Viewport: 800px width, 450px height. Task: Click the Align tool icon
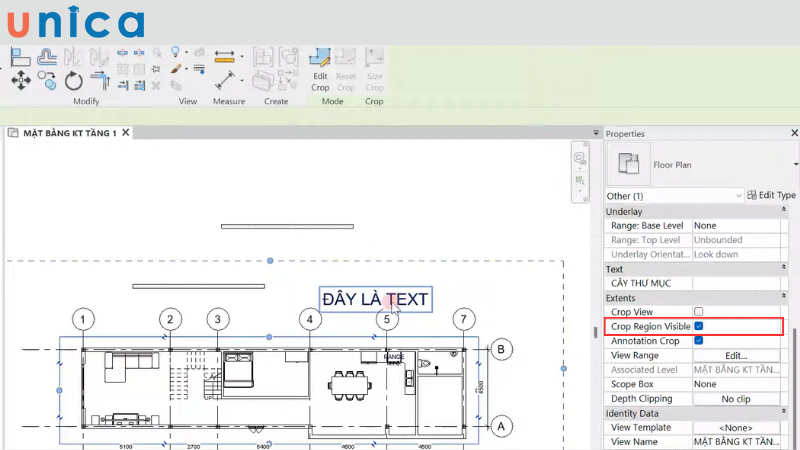[x=20, y=56]
